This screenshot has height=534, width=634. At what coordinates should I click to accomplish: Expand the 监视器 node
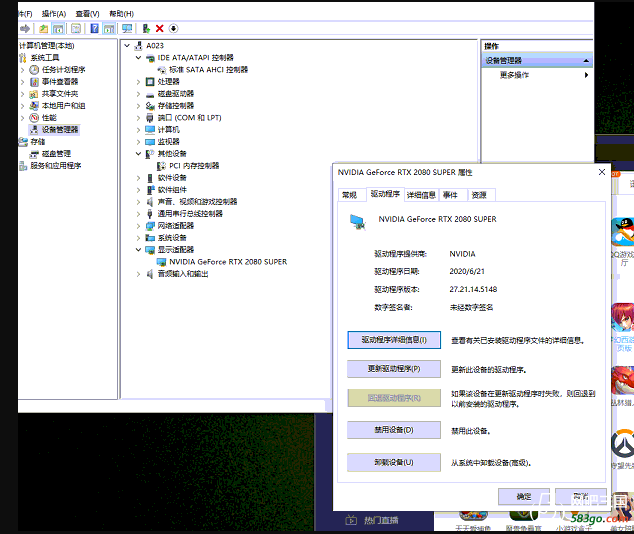(x=138, y=142)
